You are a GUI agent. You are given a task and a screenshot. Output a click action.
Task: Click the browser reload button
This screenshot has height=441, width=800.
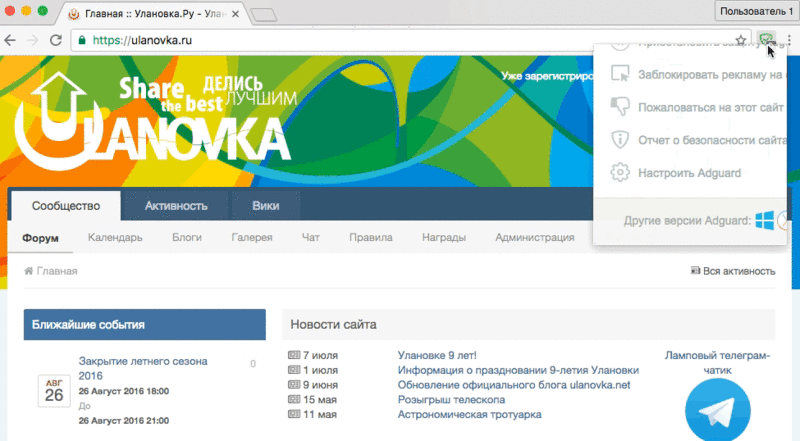55,41
